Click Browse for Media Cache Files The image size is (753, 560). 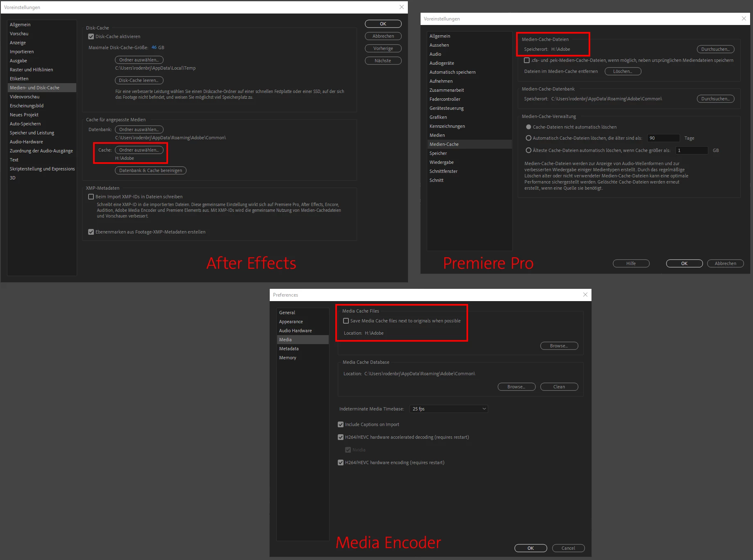559,346
